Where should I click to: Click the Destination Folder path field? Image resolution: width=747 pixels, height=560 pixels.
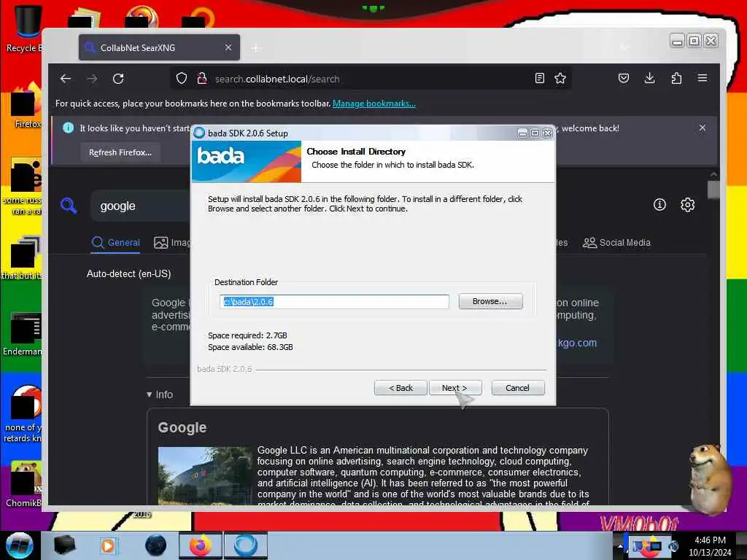[334, 301]
